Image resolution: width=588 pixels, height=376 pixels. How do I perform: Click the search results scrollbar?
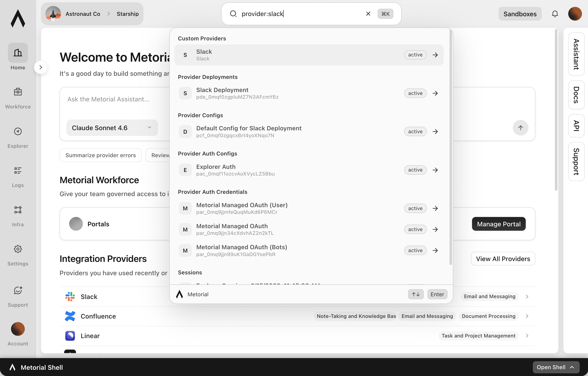pos(451,147)
